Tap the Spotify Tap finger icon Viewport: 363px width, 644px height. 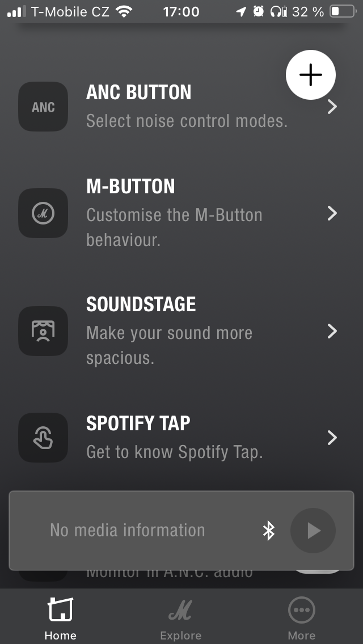pos(43,438)
